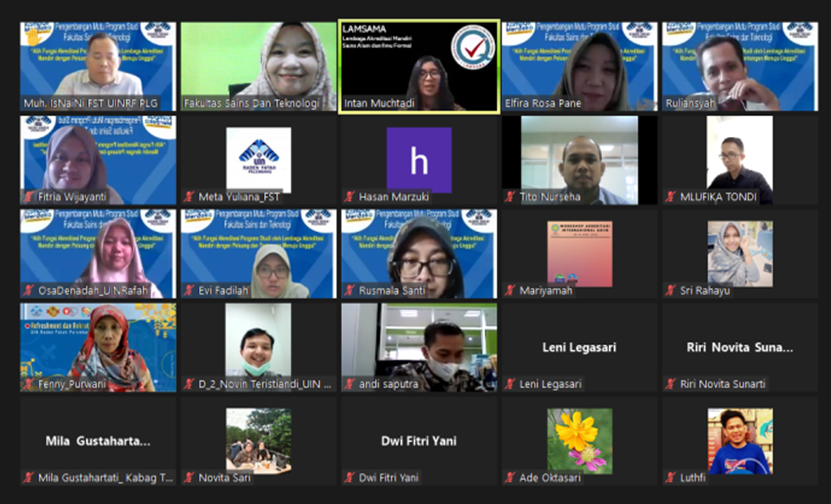Click the 'Luthfi' name label
Image resolution: width=831 pixels, height=504 pixels.
pos(692,478)
